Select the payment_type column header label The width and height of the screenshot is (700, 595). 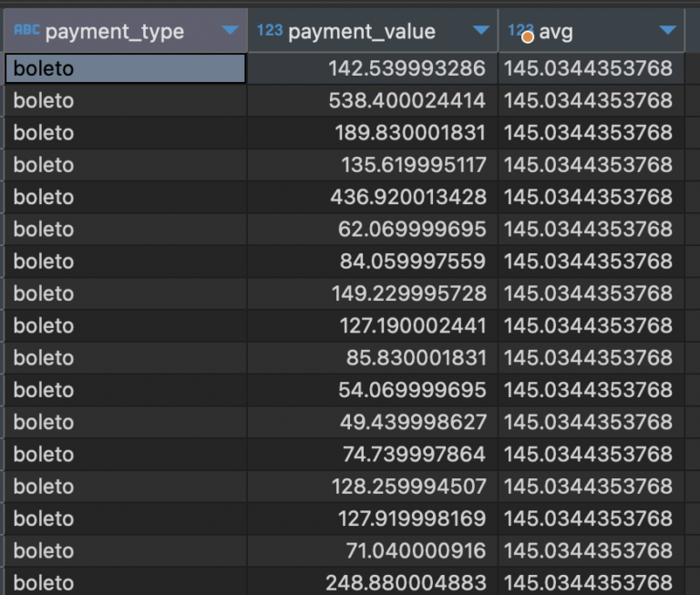point(114,32)
